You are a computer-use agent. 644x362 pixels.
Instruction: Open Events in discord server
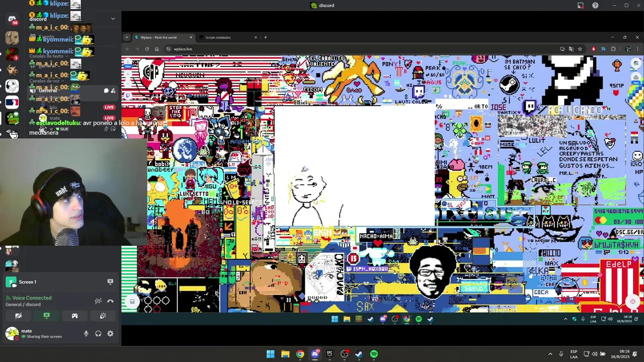click(x=47, y=37)
